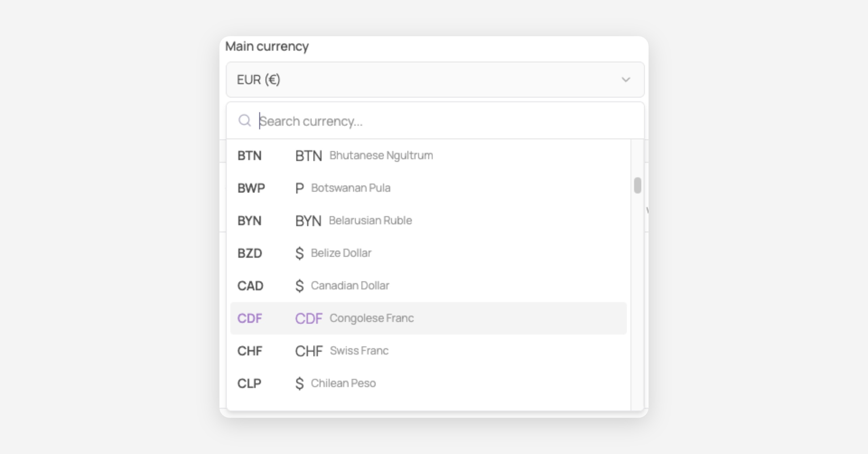Click the dollar symbol beside Canadian Dollar
868x454 pixels.
(x=299, y=286)
